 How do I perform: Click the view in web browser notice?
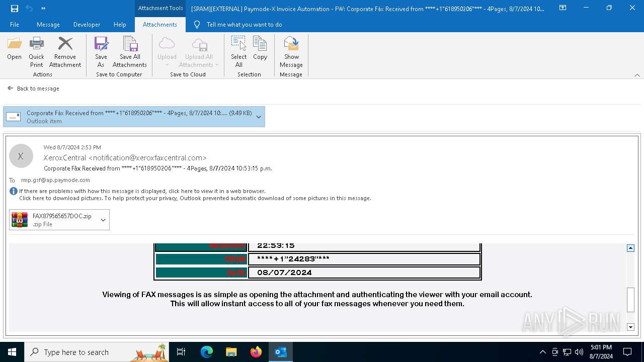click(x=142, y=191)
